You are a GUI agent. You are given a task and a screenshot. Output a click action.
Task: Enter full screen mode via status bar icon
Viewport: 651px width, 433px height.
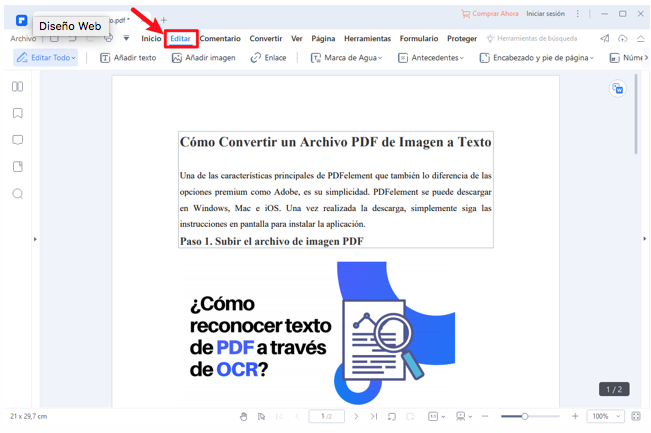[636, 416]
